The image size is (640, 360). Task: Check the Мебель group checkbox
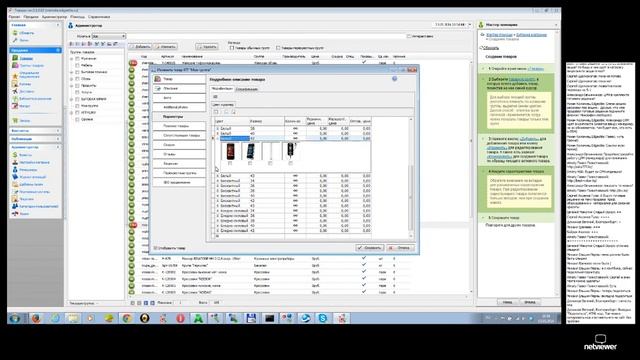[x=77, y=65]
